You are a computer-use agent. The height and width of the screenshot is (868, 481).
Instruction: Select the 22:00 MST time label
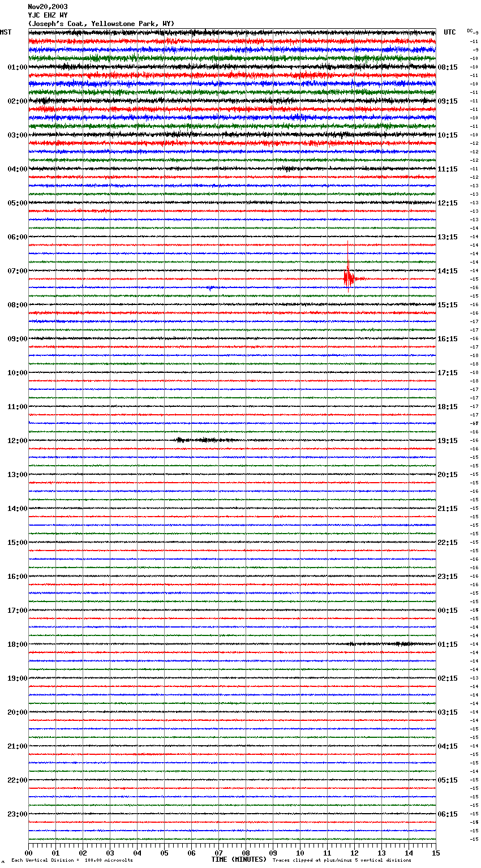click(18, 780)
